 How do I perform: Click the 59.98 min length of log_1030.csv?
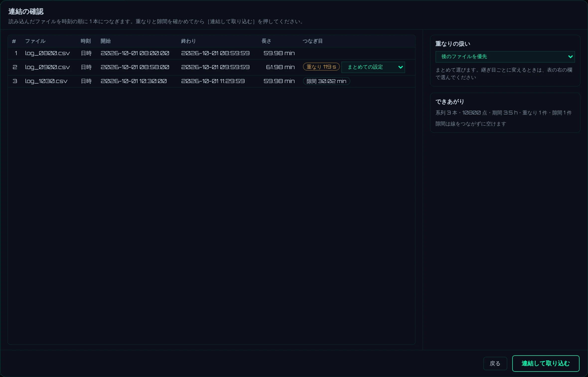[x=279, y=81]
